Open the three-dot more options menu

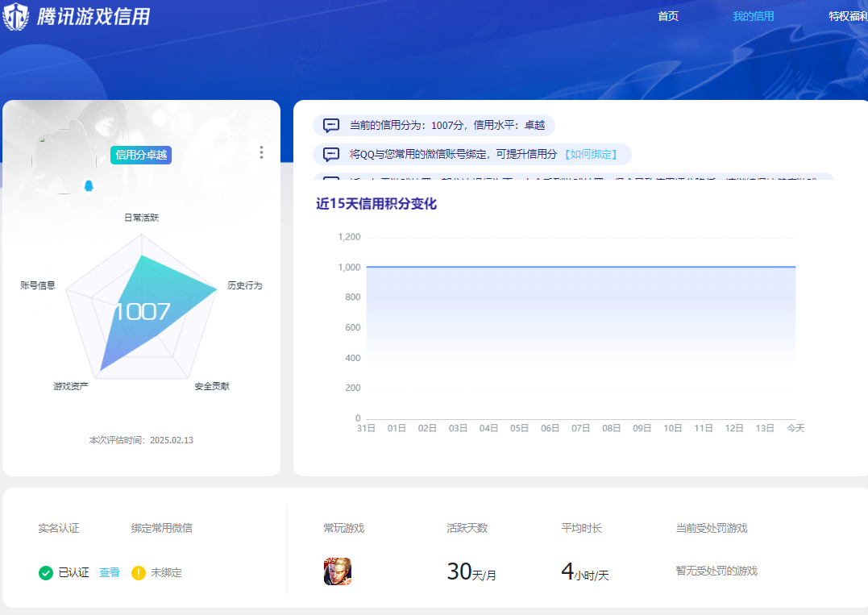pos(261,153)
